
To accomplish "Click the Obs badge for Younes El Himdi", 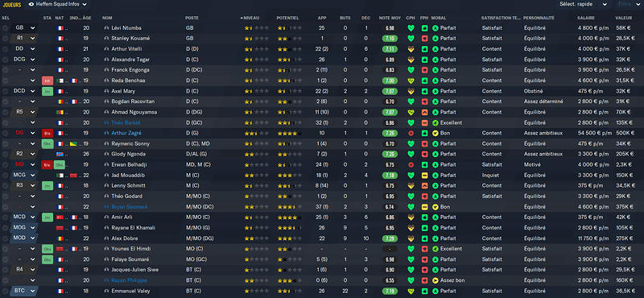I will pyautogui.click(x=47, y=249).
